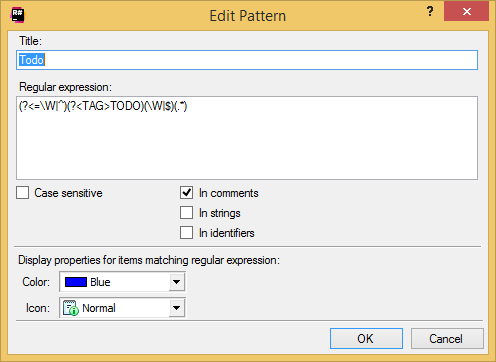Click the ReSharper icon in the title bar
The height and width of the screenshot is (362, 496).
tap(17, 15)
